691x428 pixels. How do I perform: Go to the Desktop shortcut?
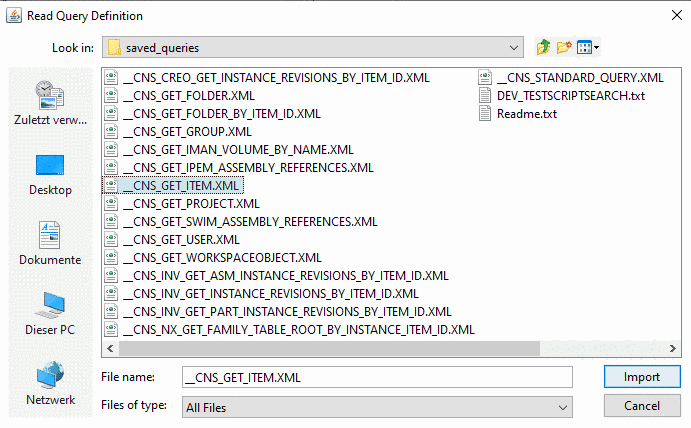tap(50, 173)
